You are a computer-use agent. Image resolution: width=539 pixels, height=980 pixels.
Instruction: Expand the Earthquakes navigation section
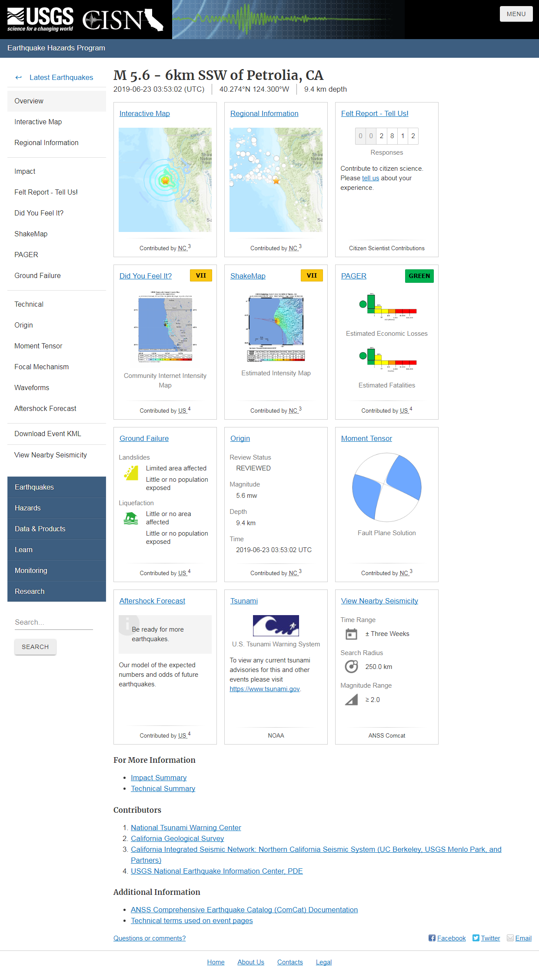click(57, 487)
